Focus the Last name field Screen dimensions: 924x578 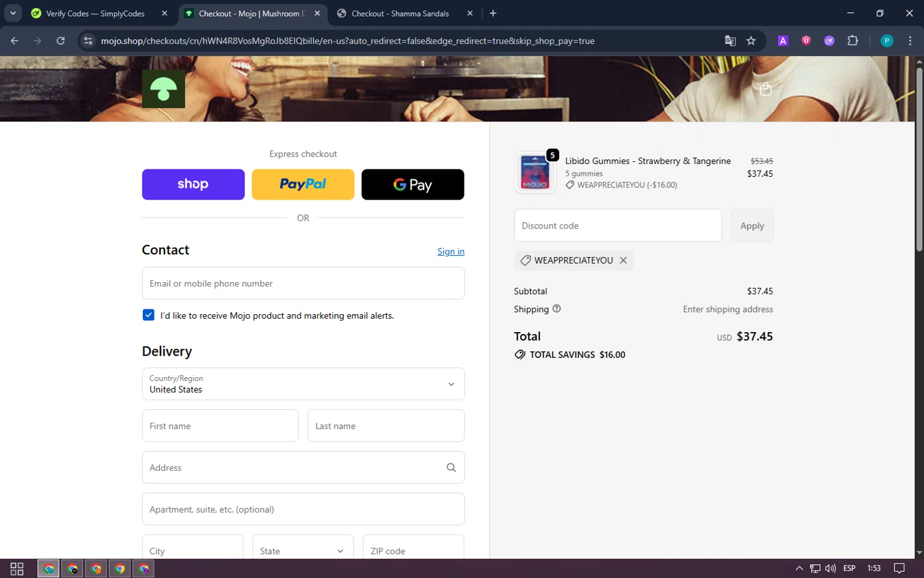pos(386,426)
